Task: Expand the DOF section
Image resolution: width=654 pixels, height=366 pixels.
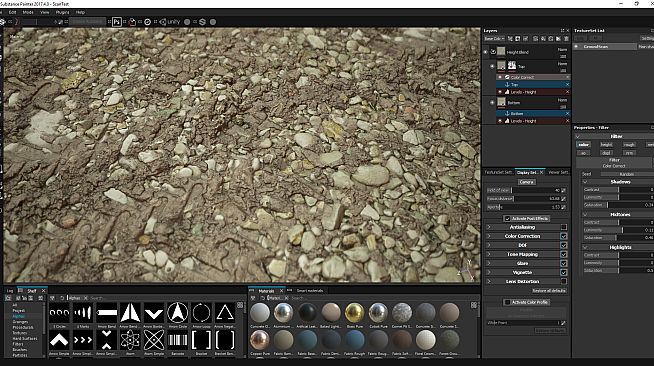Action: point(489,245)
